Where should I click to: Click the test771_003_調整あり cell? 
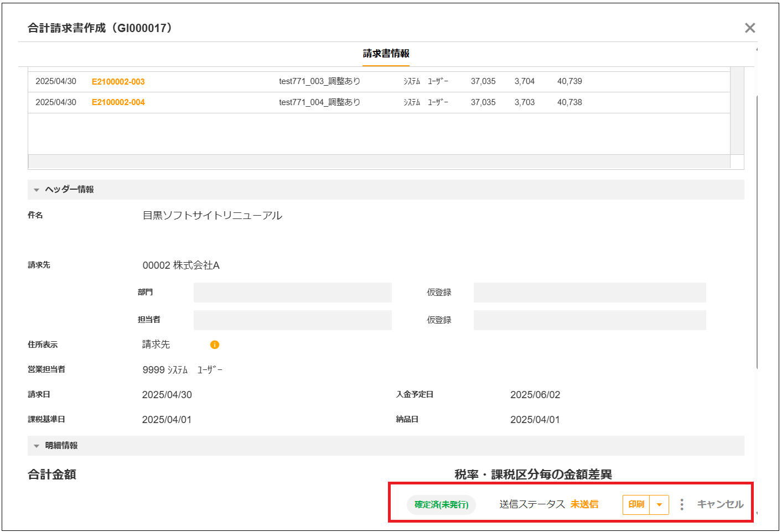click(x=319, y=81)
